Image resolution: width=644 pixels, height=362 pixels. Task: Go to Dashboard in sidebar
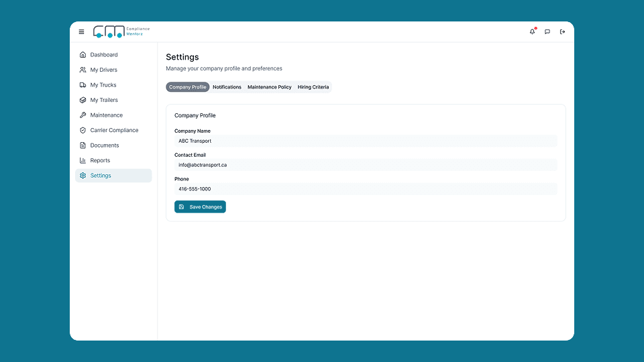point(103,55)
